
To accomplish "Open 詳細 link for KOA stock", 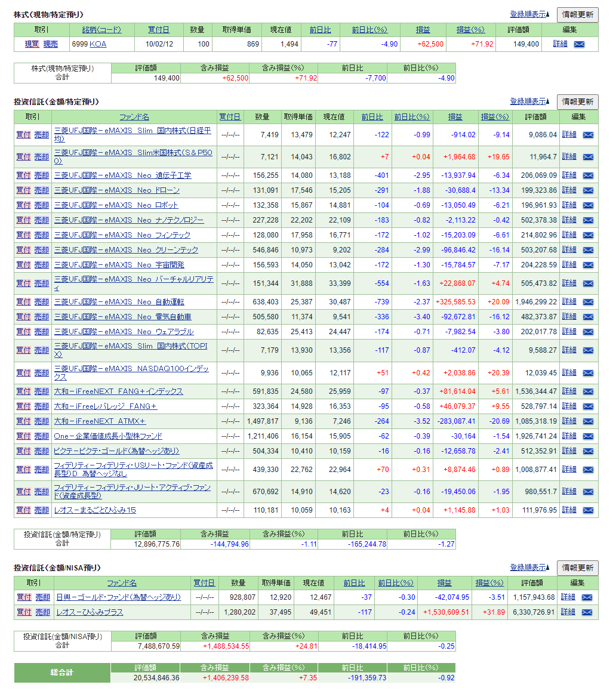I will pyautogui.click(x=560, y=44).
